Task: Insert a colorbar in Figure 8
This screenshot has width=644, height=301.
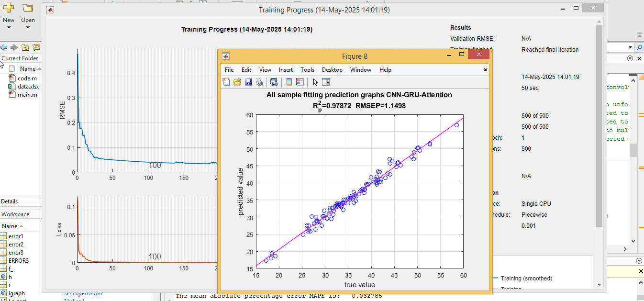Action: [x=289, y=82]
